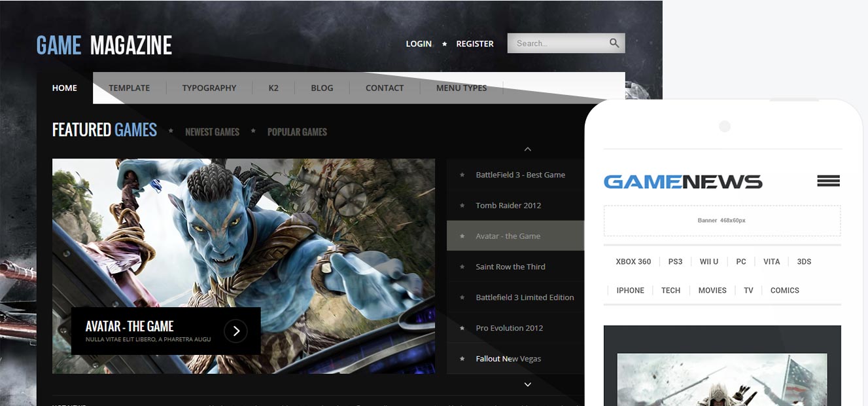Click the down chevron below game list

point(528,384)
